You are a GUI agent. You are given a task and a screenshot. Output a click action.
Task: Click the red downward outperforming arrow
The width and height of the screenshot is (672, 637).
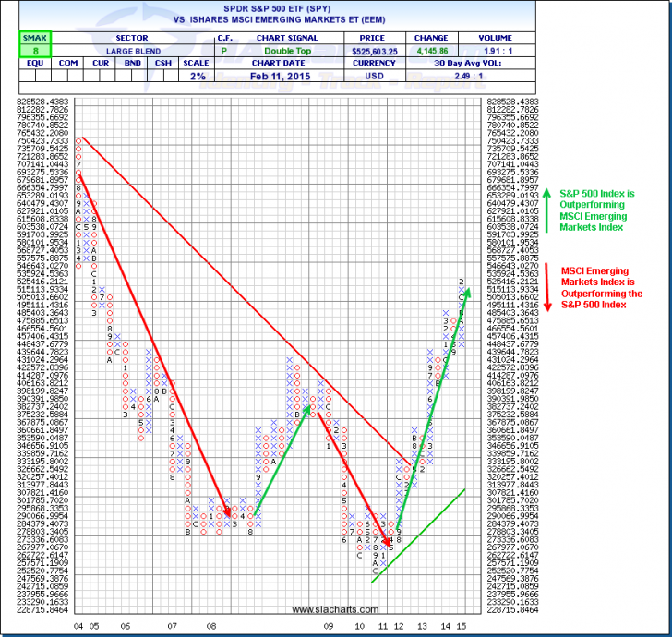tap(546, 281)
